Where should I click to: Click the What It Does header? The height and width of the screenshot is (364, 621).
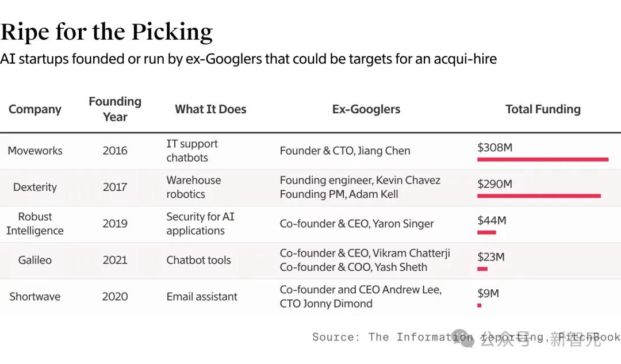pos(210,109)
